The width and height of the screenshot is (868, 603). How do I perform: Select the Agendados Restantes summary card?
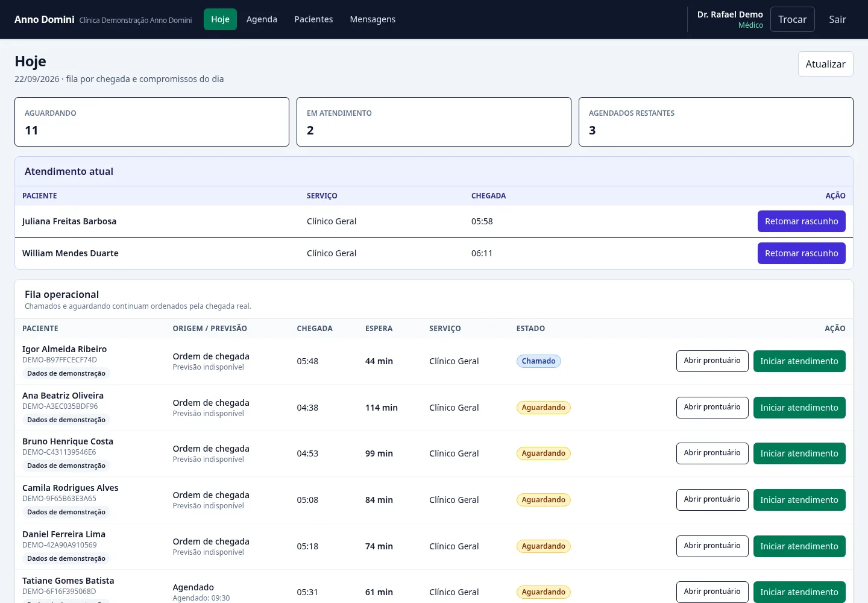(x=716, y=122)
